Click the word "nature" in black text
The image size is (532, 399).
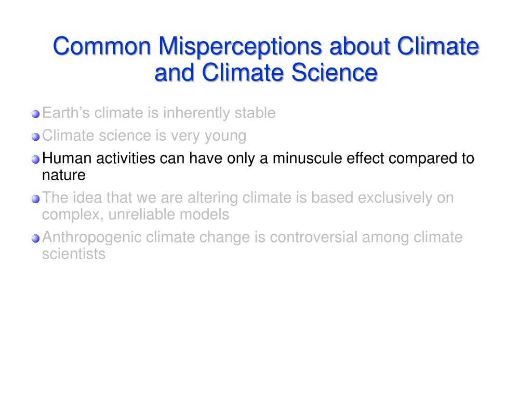click(x=64, y=176)
